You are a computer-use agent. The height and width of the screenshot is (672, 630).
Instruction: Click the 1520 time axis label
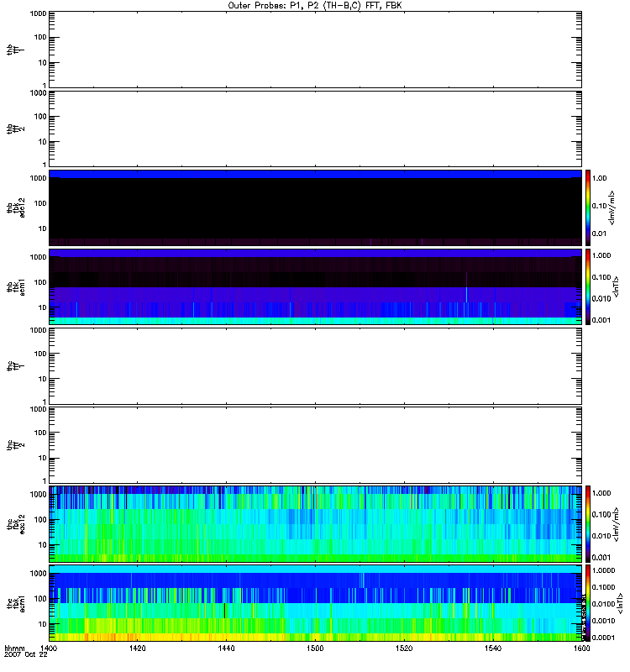coord(403,649)
